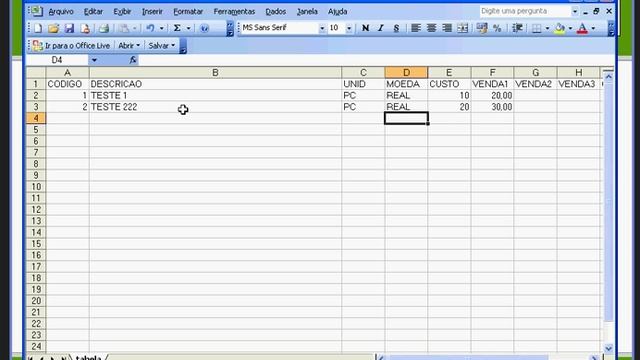This screenshot has width=640, height=360.
Task: Open the AutoSum functions dropdown arrow
Action: [188, 28]
